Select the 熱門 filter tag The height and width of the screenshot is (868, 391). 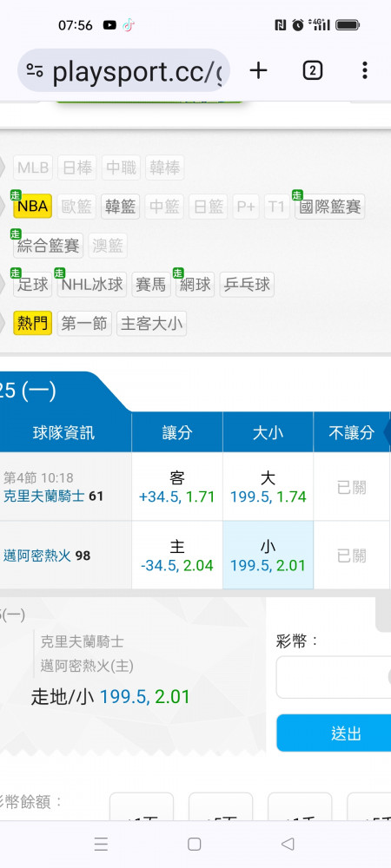tap(33, 323)
